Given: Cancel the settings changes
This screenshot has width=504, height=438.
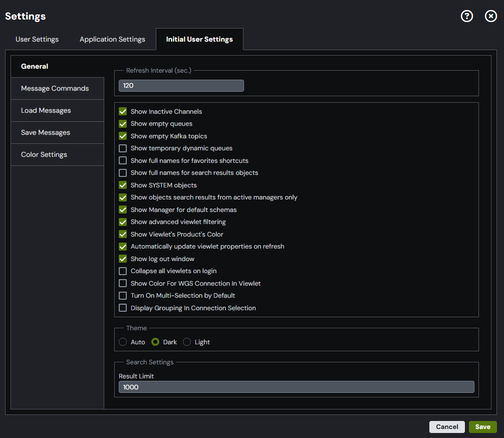Looking at the screenshot, I should click(447, 427).
